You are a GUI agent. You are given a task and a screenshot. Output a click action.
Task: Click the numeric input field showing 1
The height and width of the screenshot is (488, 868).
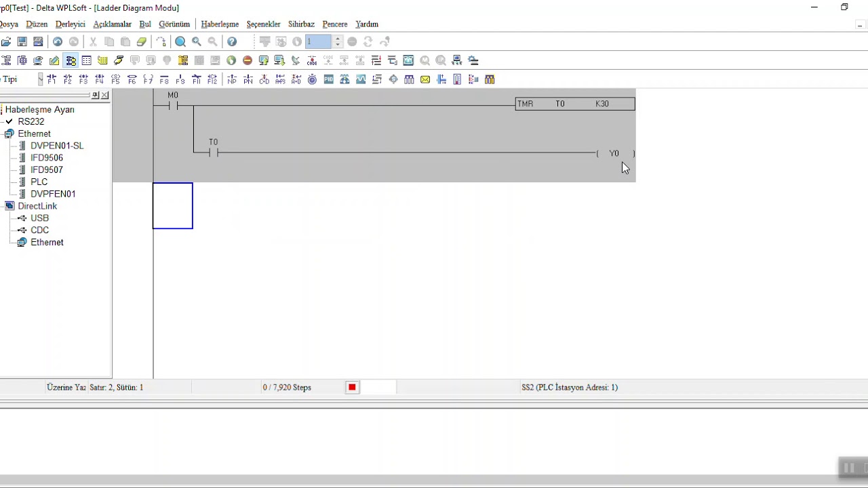coord(318,42)
